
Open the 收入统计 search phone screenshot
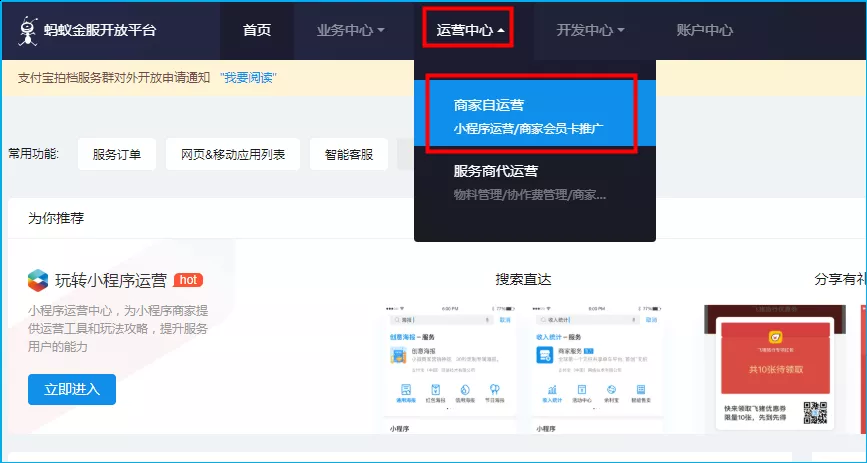click(x=596, y=369)
